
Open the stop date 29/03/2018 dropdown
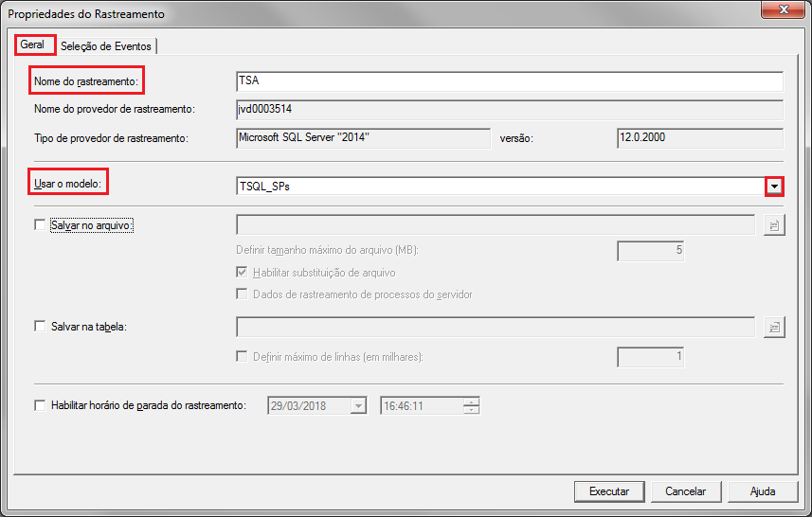pyautogui.click(x=358, y=405)
